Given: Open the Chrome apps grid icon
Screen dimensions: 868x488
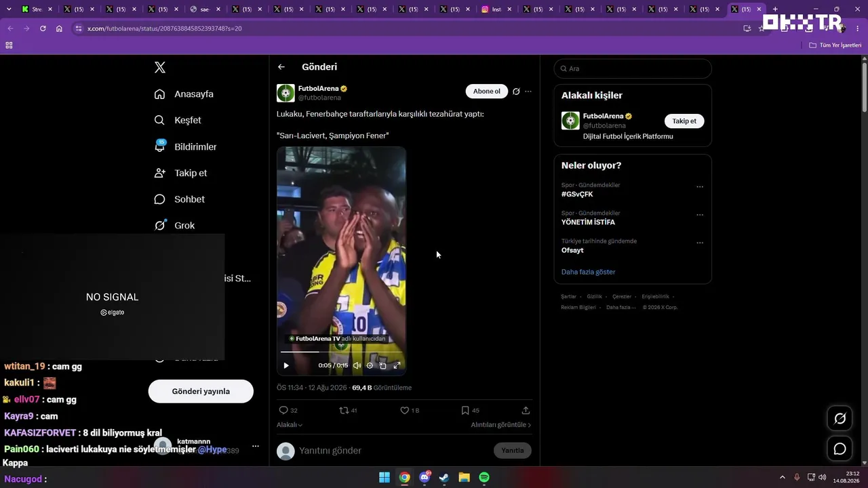Looking at the screenshot, I should click(x=9, y=45).
